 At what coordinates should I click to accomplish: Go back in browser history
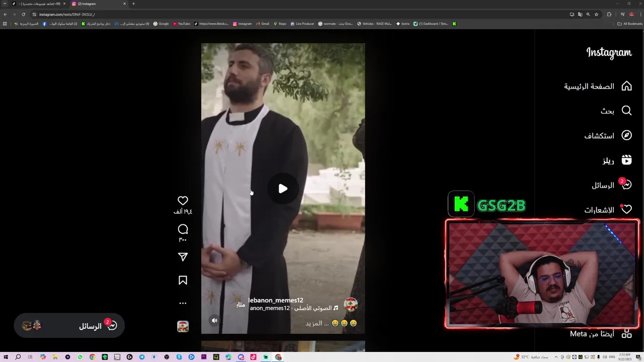click(6, 14)
